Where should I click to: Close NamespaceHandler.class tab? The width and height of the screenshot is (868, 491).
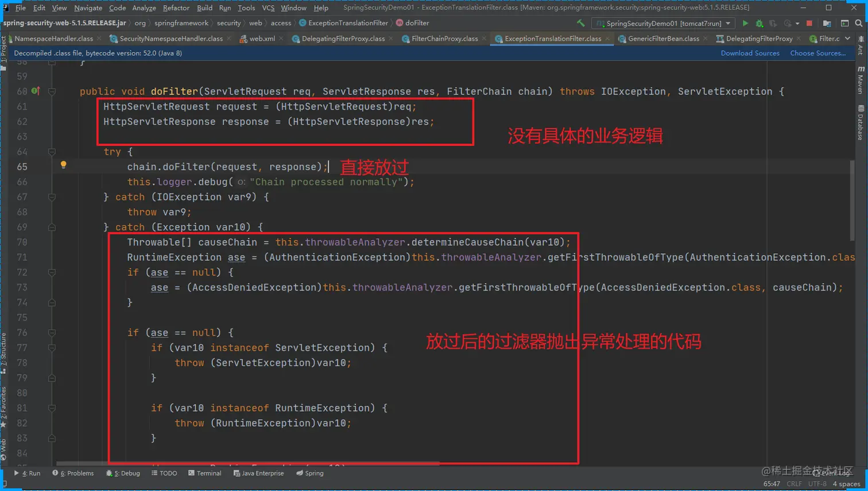(x=99, y=38)
